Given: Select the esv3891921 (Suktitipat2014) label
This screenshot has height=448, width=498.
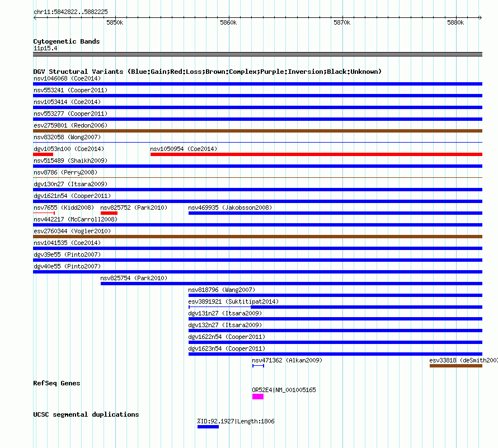Looking at the screenshot, I should [x=233, y=301].
